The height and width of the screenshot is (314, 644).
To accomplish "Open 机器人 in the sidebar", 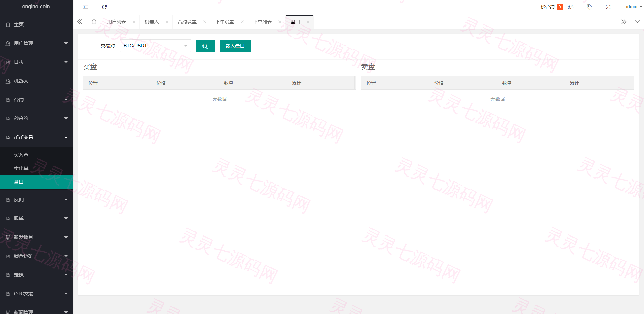I will coord(36,81).
